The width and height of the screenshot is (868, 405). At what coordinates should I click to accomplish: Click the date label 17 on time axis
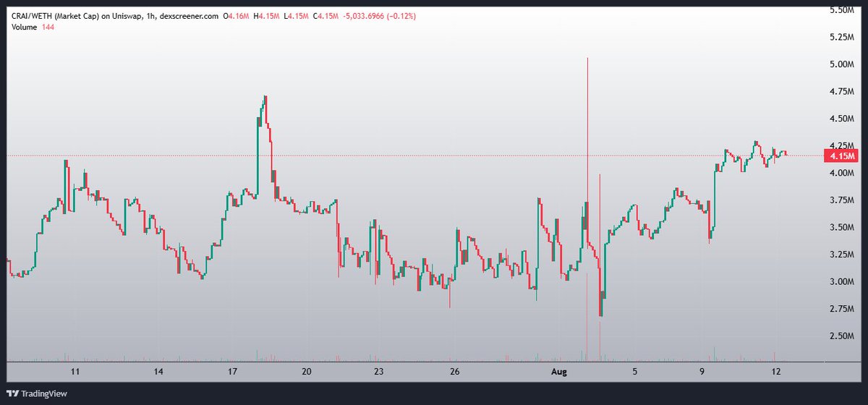(x=233, y=372)
